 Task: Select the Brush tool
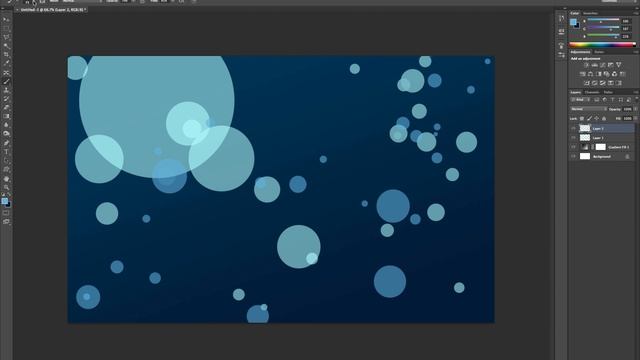pos(6,82)
